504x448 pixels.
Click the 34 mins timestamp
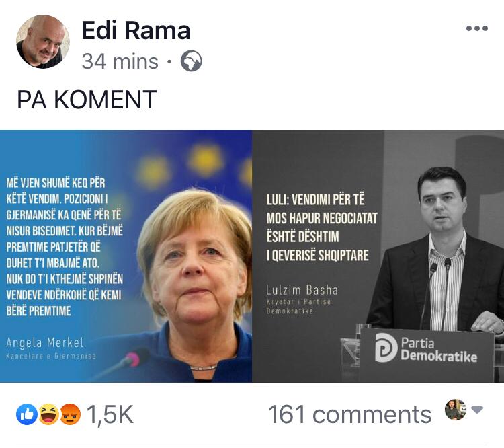120,61
